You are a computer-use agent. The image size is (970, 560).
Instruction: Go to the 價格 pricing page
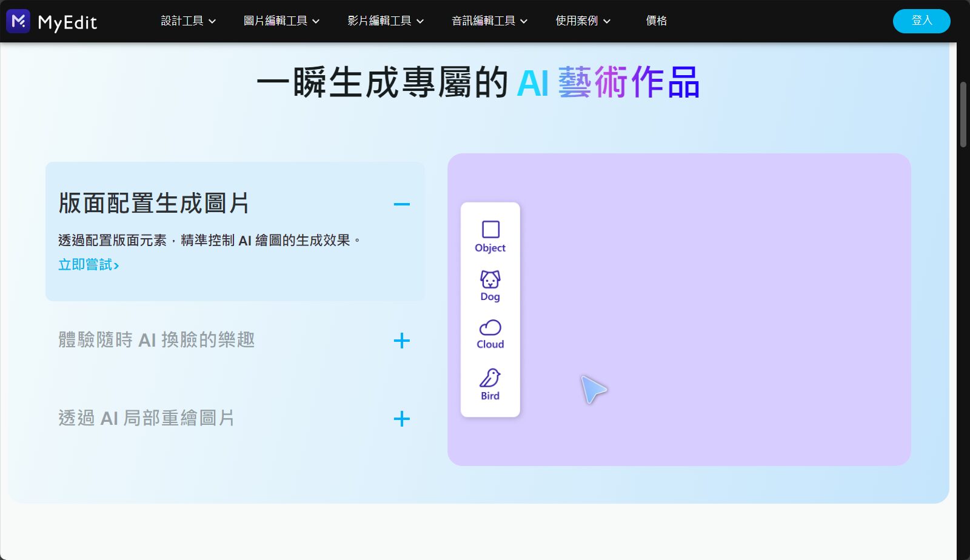coord(657,21)
